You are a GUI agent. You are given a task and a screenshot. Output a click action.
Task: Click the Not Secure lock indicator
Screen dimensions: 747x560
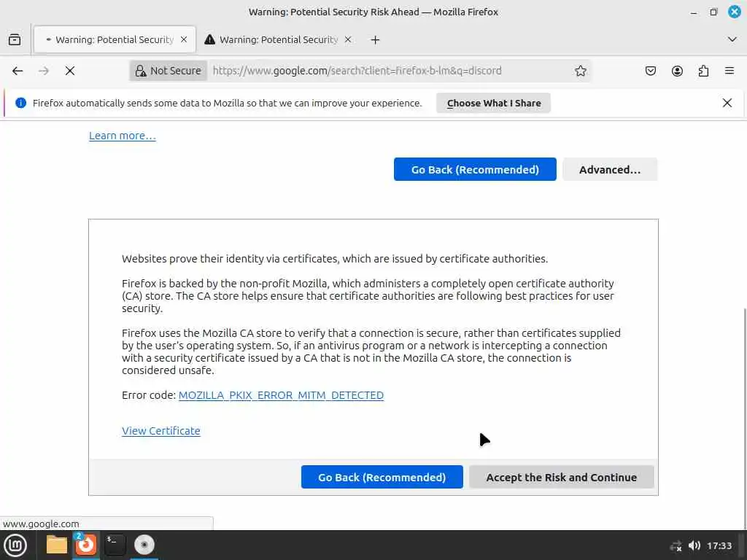tap(169, 71)
